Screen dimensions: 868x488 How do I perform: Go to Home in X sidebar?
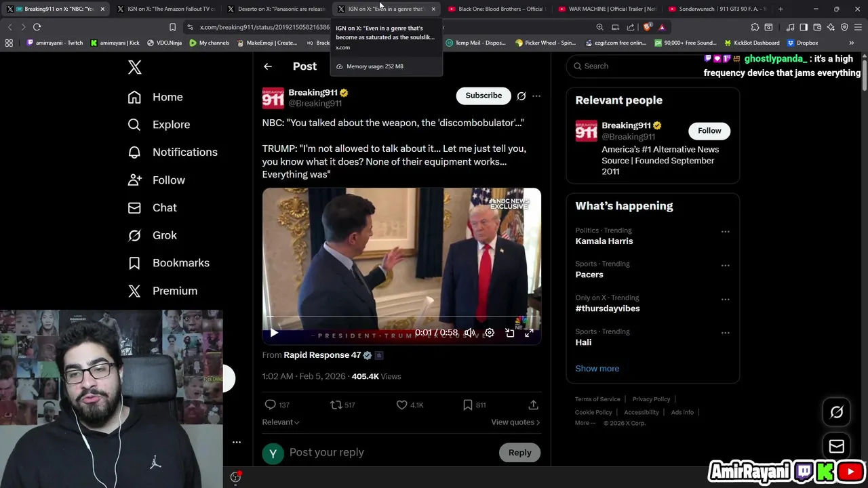tap(155, 97)
